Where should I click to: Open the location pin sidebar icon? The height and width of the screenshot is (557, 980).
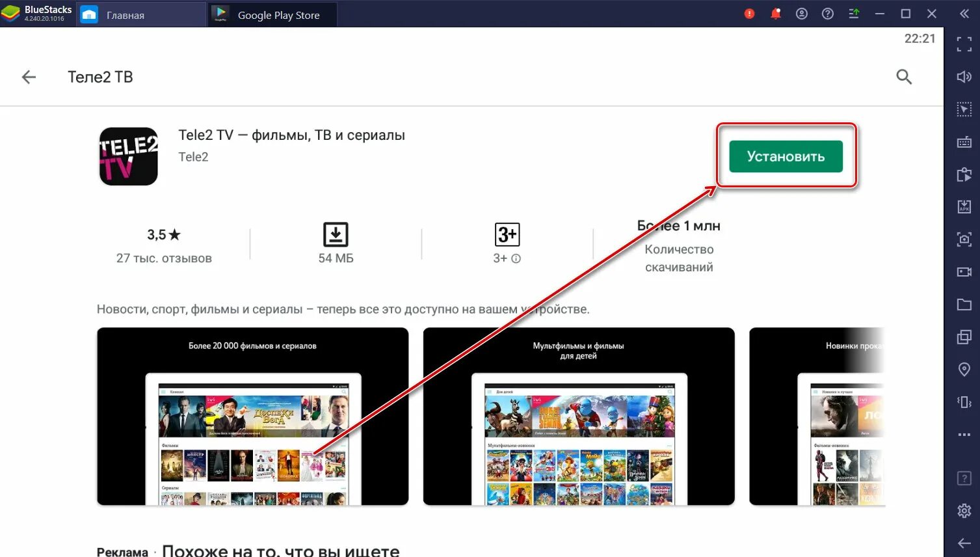click(x=964, y=370)
